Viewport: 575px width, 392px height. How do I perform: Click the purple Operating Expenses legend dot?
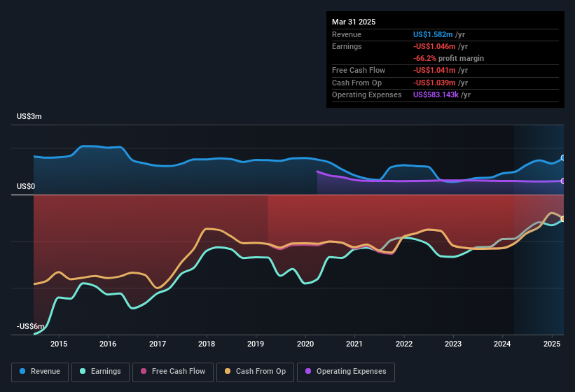[x=308, y=371]
